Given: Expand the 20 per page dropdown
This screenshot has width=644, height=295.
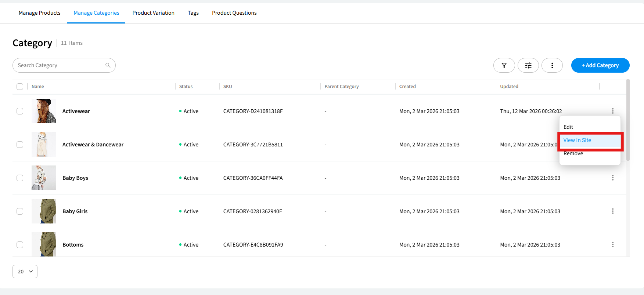Looking at the screenshot, I should point(25,272).
